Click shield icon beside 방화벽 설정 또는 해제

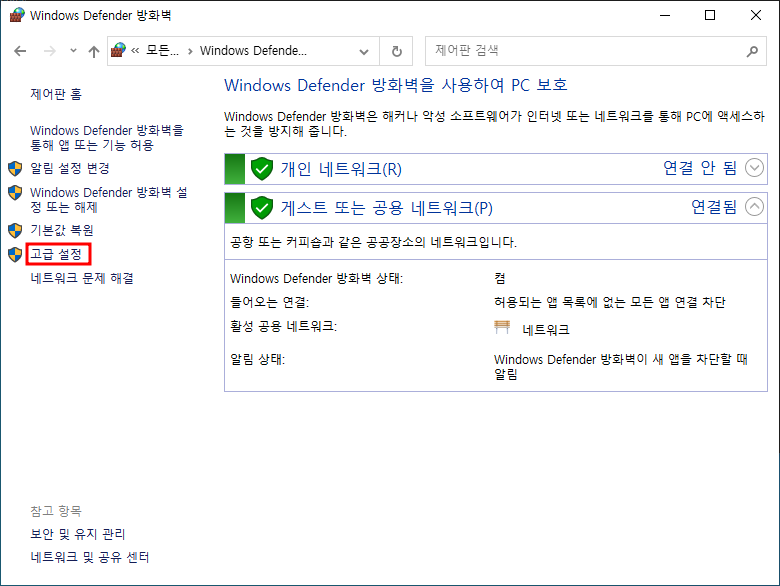point(15,193)
